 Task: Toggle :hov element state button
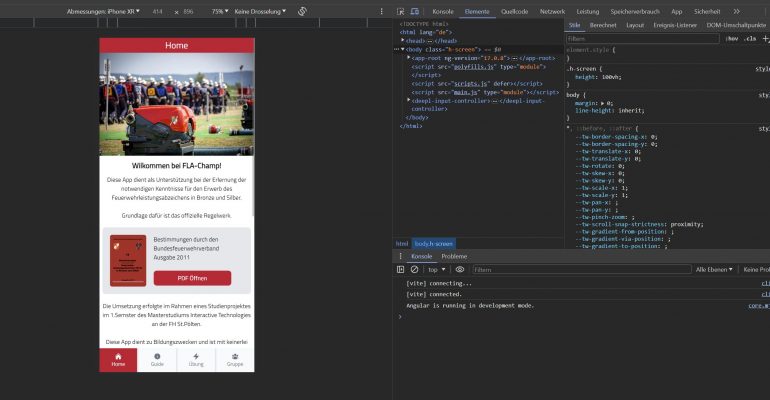click(x=732, y=38)
